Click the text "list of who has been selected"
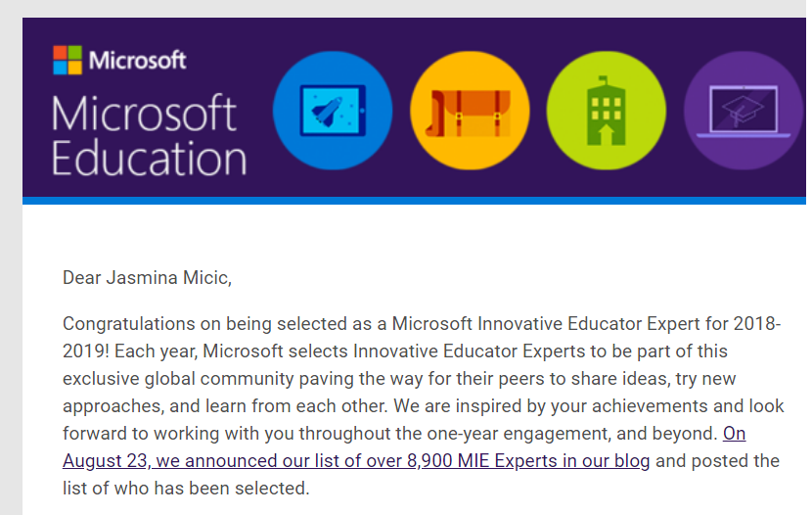This screenshot has height=515, width=812. (x=186, y=488)
